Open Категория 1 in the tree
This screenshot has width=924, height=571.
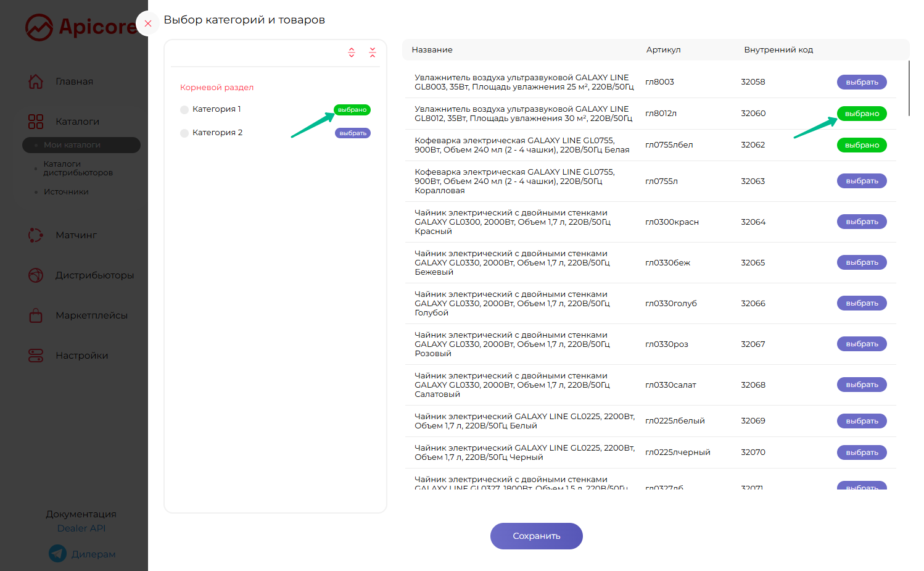[217, 109]
